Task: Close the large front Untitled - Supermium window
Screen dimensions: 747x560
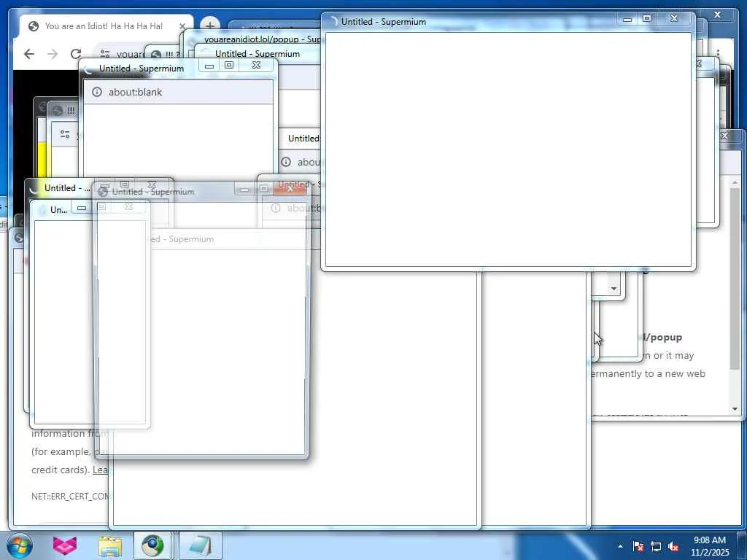Action: tap(673, 18)
